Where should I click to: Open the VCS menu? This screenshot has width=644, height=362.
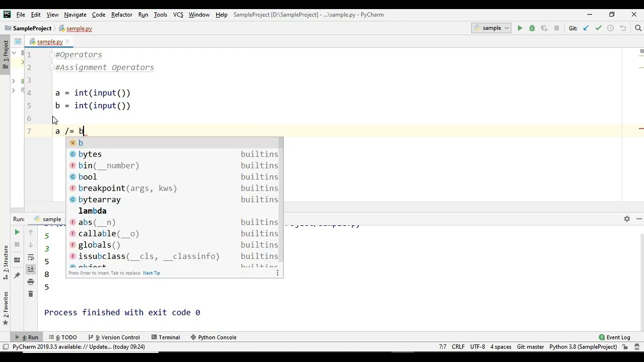[x=178, y=15]
